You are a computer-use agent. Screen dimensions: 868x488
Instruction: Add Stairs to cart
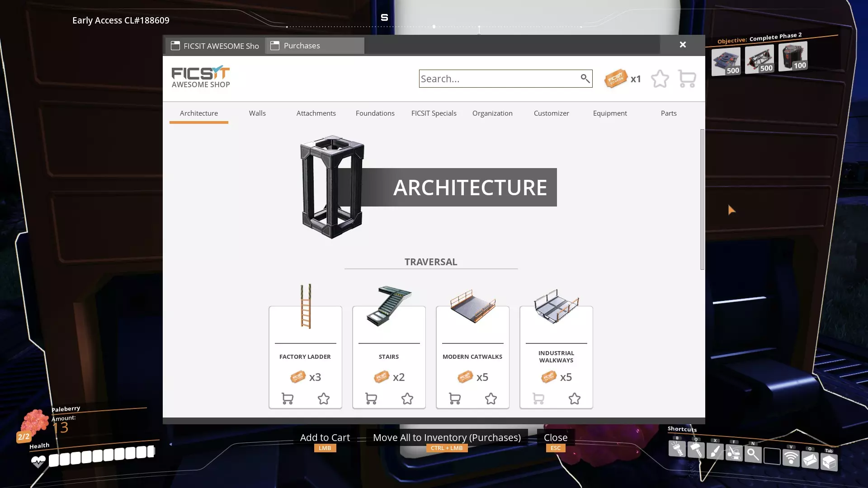click(x=371, y=399)
